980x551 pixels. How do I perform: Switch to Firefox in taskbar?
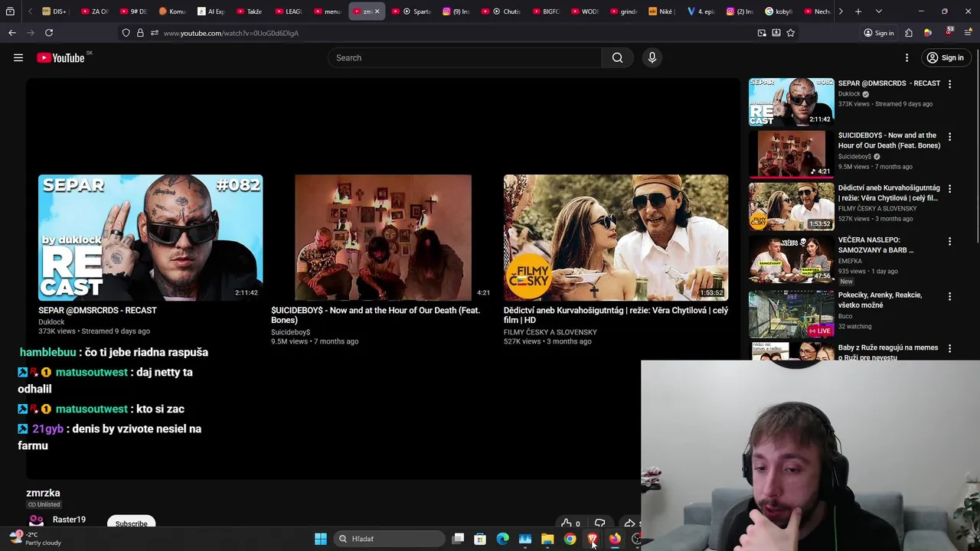point(615,539)
